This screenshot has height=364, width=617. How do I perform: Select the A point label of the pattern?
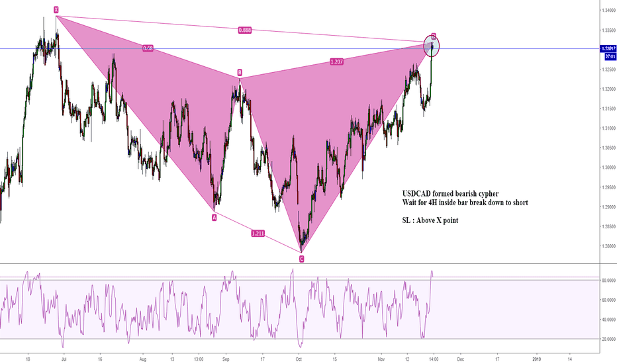214,217
